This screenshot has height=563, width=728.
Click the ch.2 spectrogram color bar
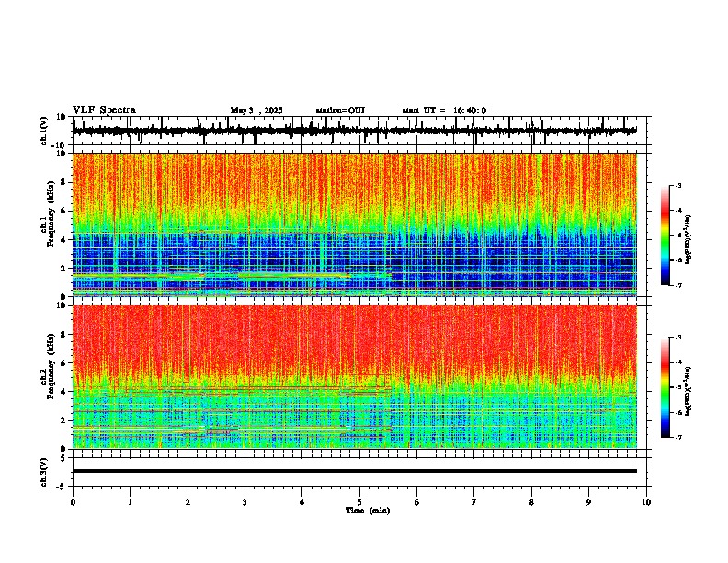click(665, 387)
